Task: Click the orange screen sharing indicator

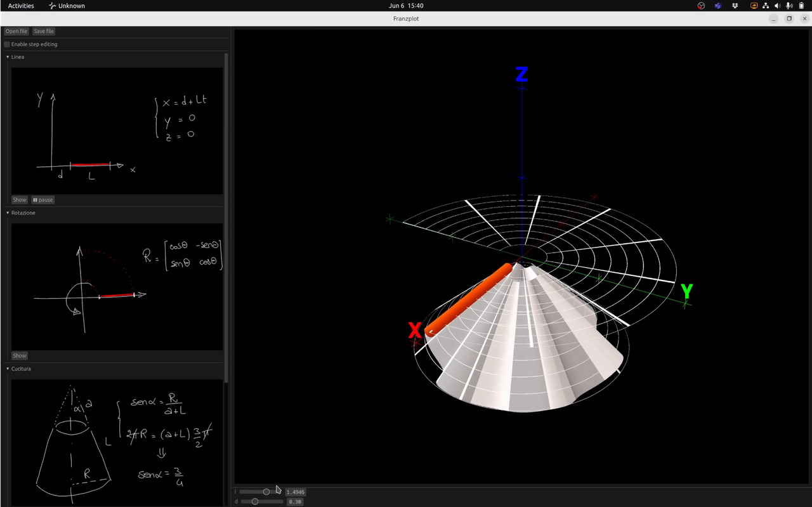Action: [754, 6]
